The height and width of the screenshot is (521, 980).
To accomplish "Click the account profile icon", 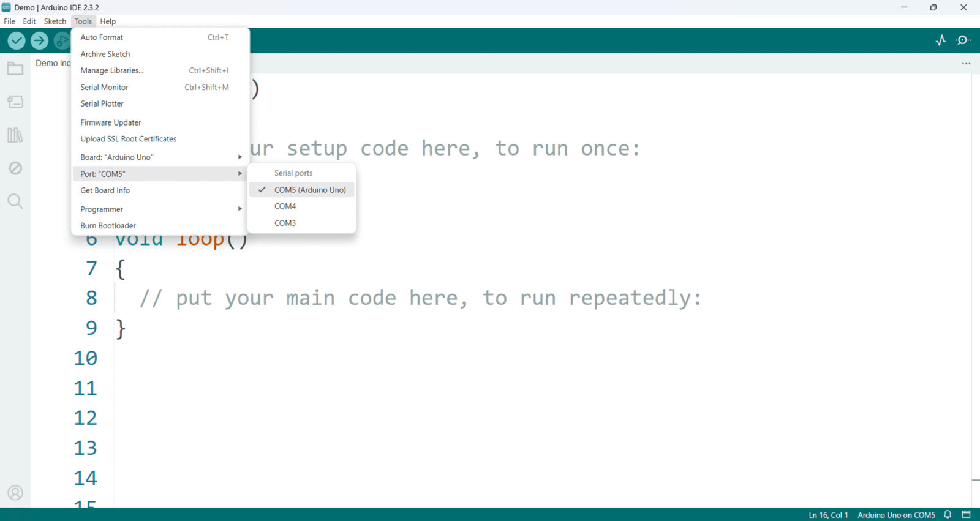I will pos(15,493).
